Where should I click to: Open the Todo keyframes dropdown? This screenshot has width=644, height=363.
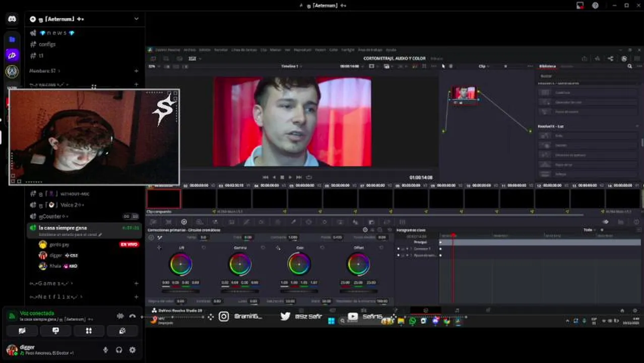(x=590, y=230)
